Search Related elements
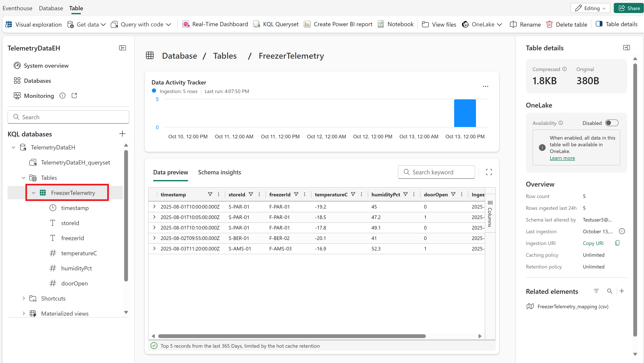Screen dimensions: 644x363 pos(610,291)
